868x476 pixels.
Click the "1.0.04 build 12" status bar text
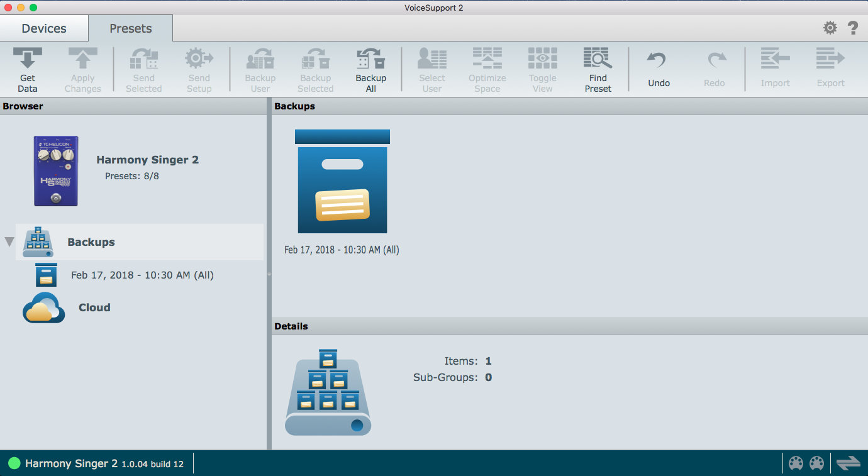pos(152,464)
